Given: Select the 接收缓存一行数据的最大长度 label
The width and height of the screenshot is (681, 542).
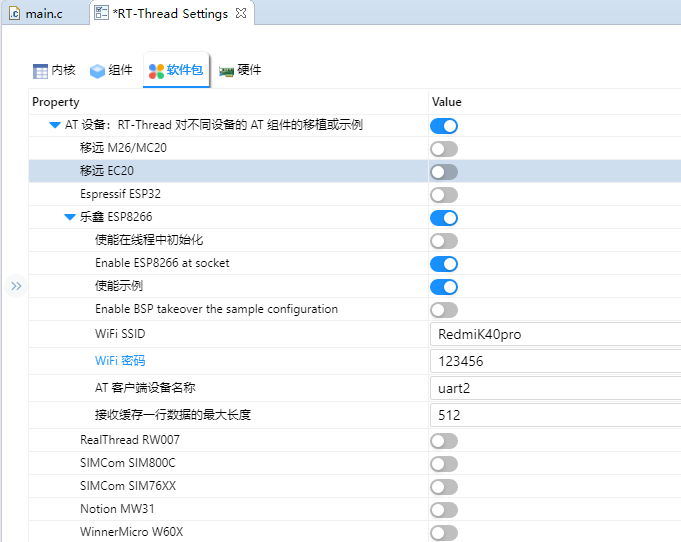Looking at the screenshot, I should click(x=173, y=414).
